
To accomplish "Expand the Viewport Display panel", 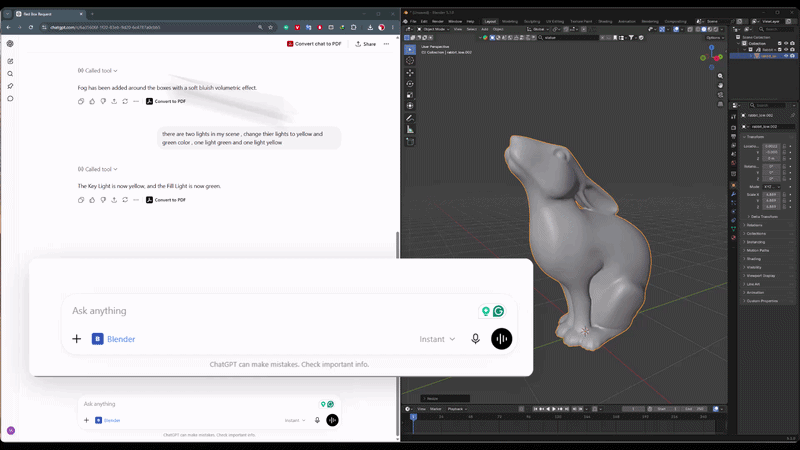I will click(760, 276).
